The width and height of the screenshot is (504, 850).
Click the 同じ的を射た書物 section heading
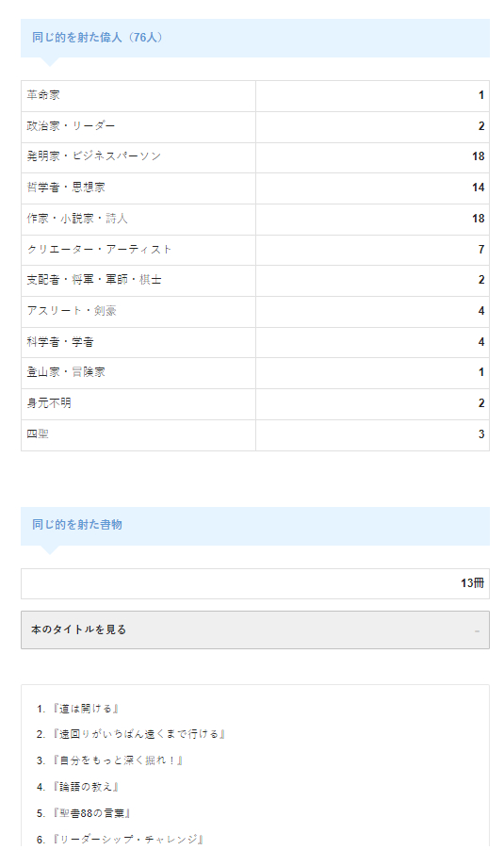(x=77, y=525)
